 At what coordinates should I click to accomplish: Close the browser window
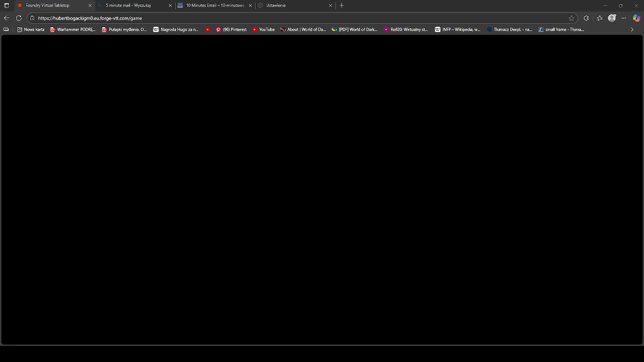(636, 6)
